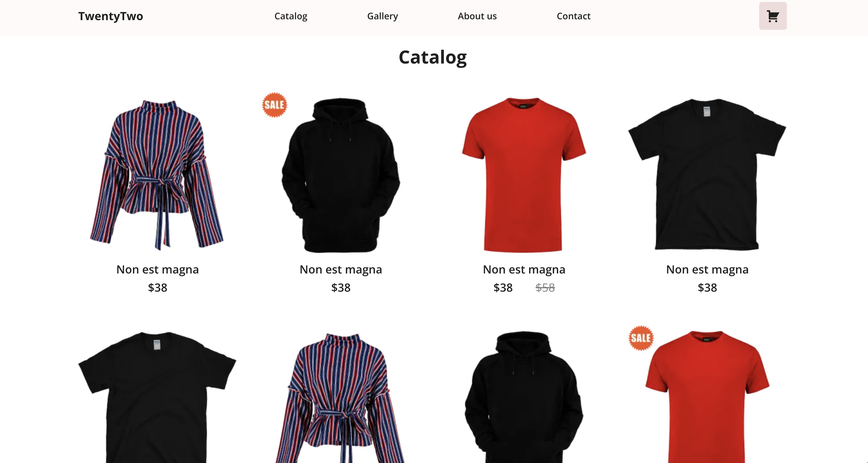Select the red t-shirt in top row

click(x=524, y=175)
